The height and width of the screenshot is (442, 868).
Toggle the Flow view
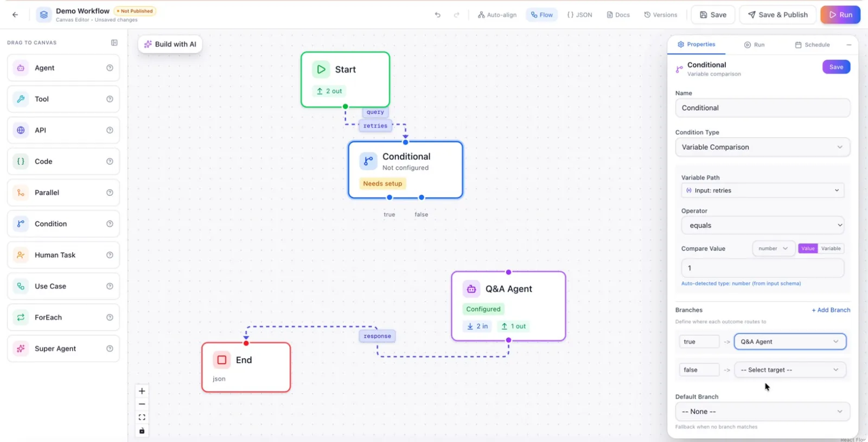(542, 15)
